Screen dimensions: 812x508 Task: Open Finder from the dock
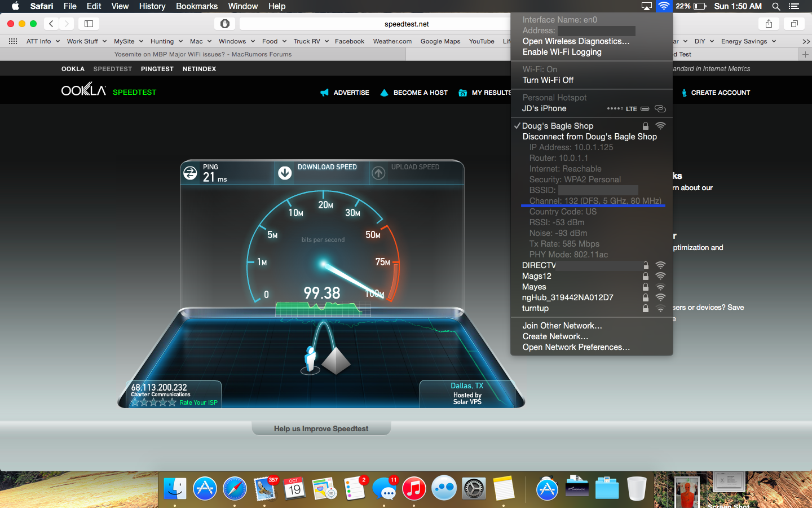[x=175, y=488]
